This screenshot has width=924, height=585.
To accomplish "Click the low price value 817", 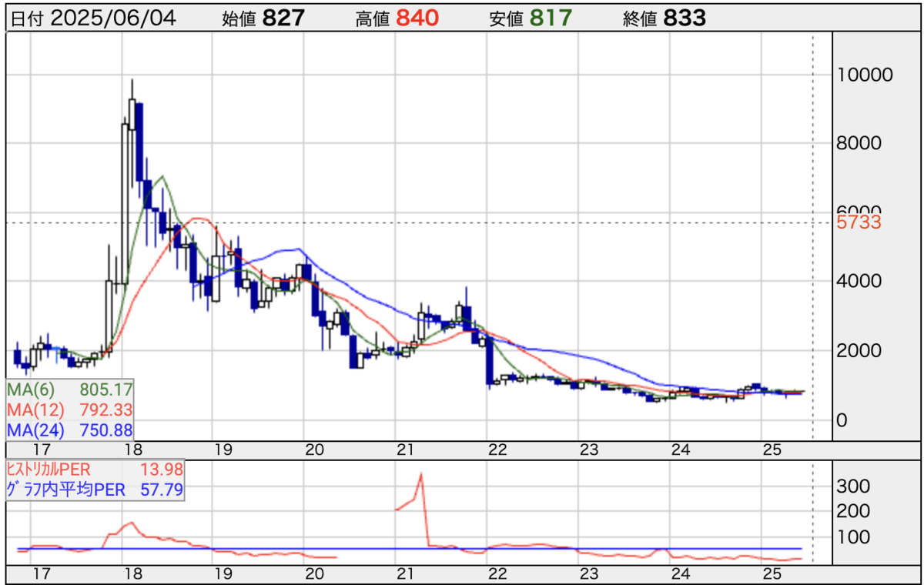I will click(x=551, y=18).
